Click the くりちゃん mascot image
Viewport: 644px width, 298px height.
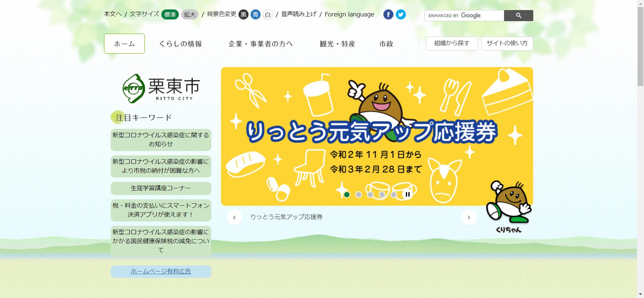click(x=509, y=207)
